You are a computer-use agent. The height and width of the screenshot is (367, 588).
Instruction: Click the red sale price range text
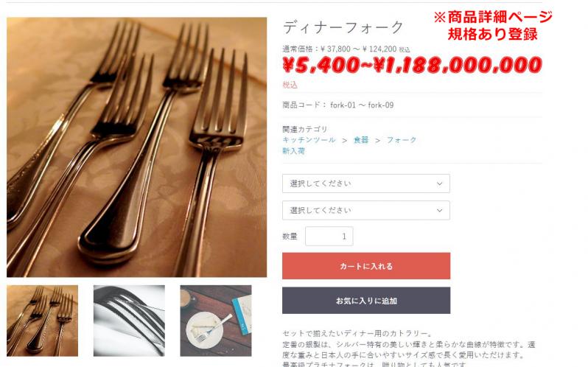(412, 66)
